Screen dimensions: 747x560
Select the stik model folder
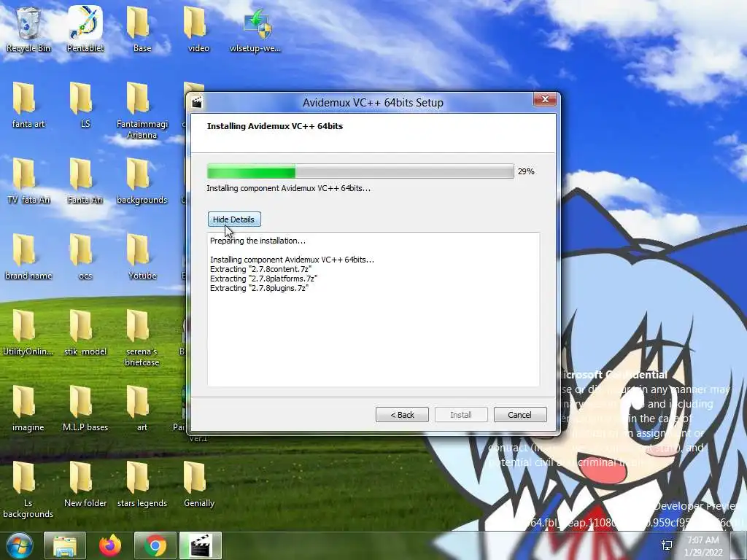[x=85, y=332]
